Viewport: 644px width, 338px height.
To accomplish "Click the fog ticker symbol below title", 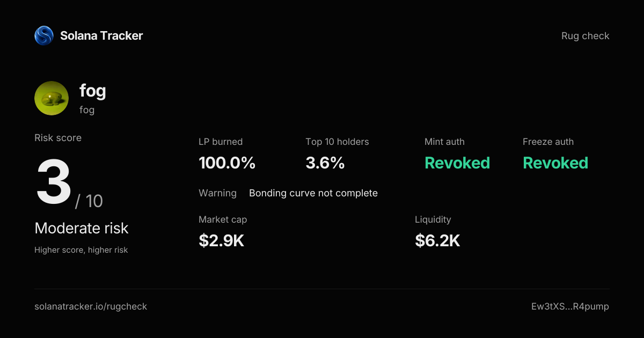I will pyautogui.click(x=87, y=110).
